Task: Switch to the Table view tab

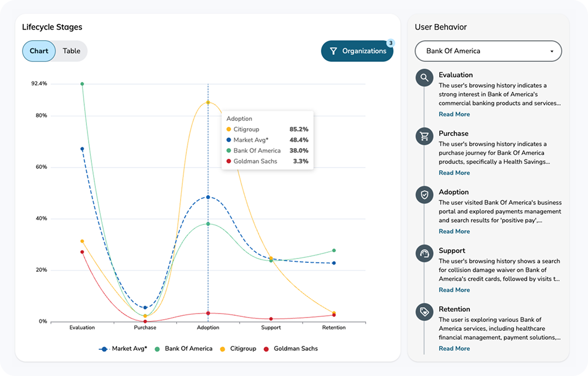Action: [x=71, y=51]
